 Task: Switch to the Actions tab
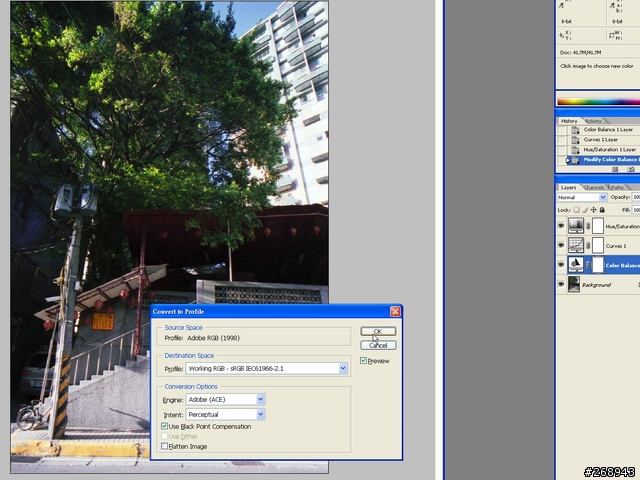click(x=593, y=121)
